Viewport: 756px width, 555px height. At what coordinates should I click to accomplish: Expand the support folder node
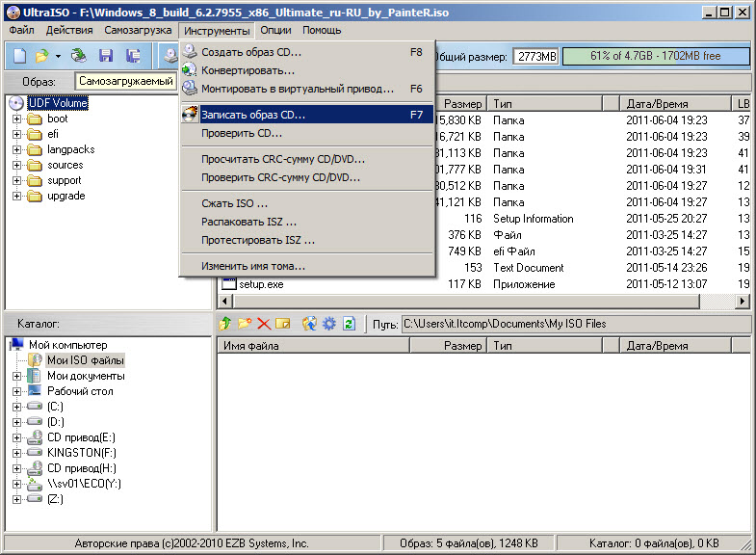coord(17,180)
